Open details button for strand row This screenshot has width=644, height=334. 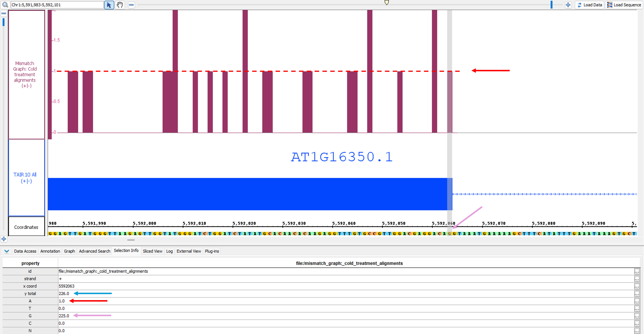coord(637,279)
